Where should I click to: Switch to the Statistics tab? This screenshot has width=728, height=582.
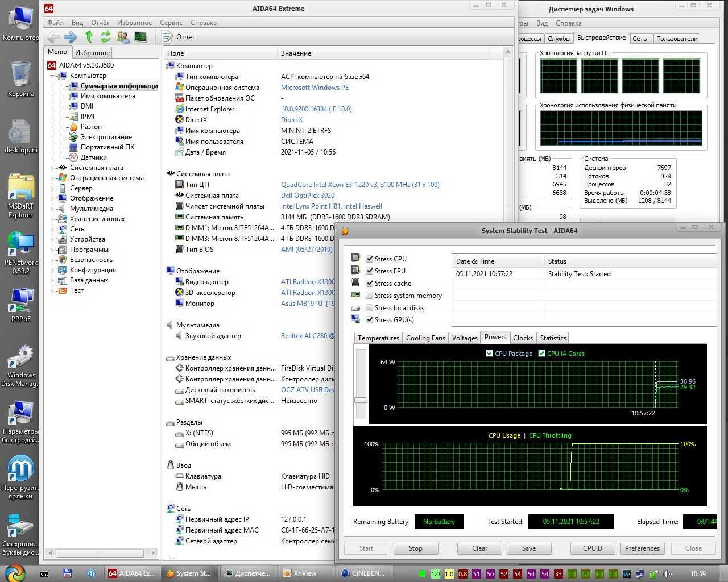click(x=553, y=338)
